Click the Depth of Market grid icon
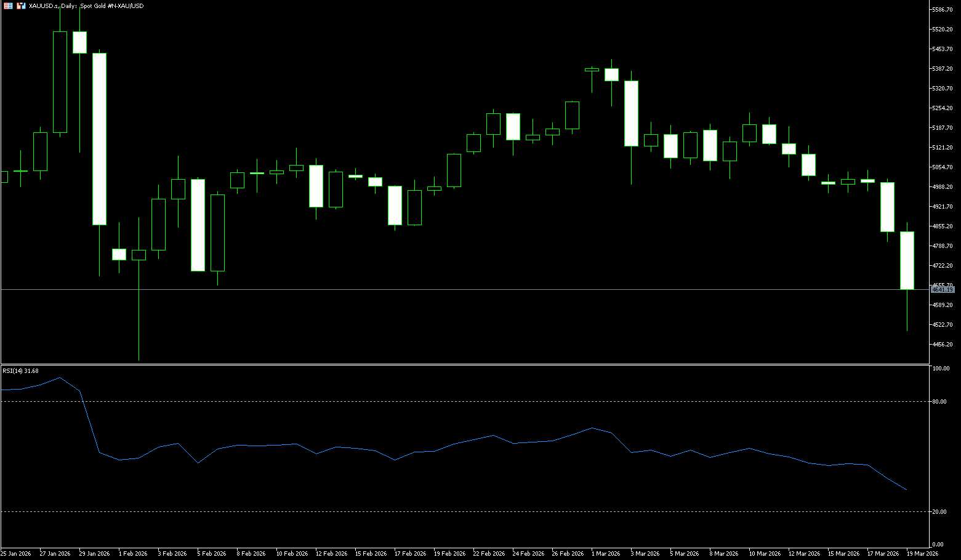961x560 pixels. point(7,6)
